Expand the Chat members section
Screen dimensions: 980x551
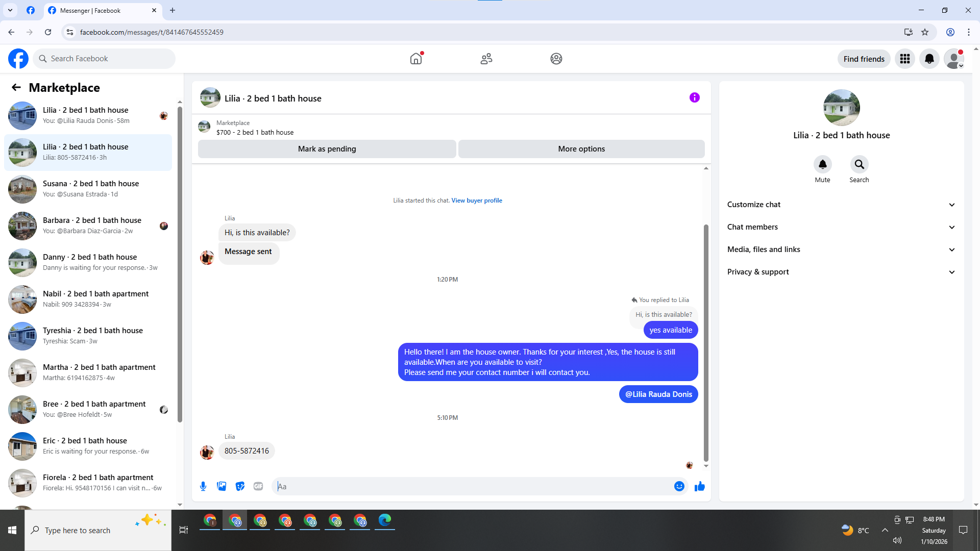(x=841, y=227)
